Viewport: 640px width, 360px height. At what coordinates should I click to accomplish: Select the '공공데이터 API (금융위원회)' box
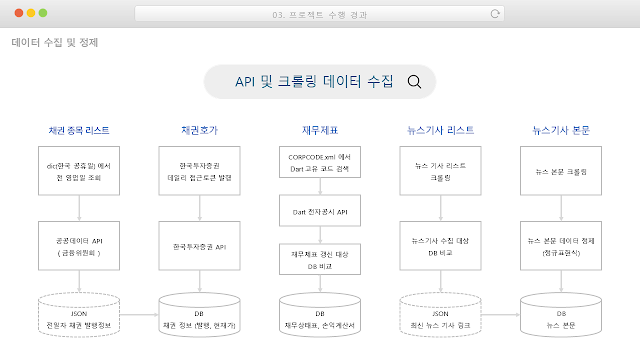79,246
